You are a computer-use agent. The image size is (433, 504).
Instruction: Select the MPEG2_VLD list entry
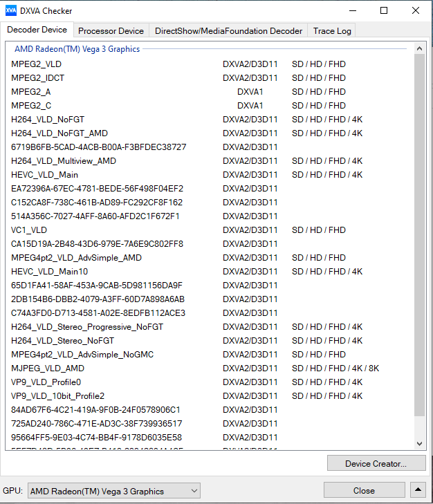pyautogui.click(x=36, y=64)
